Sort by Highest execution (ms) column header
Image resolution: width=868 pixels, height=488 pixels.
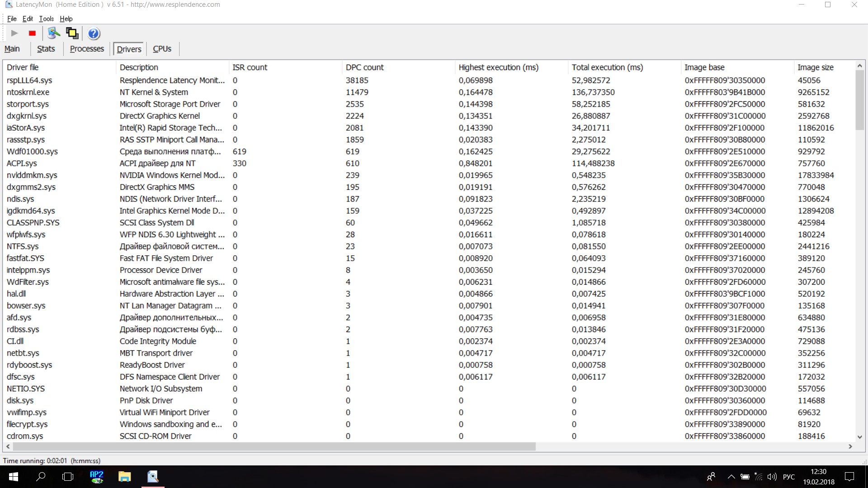(498, 67)
